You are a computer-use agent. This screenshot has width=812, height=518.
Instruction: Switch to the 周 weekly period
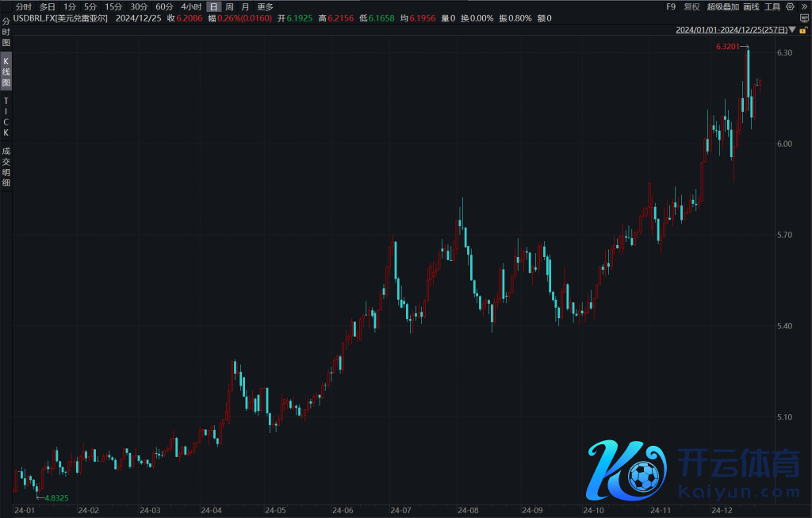[x=229, y=6]
